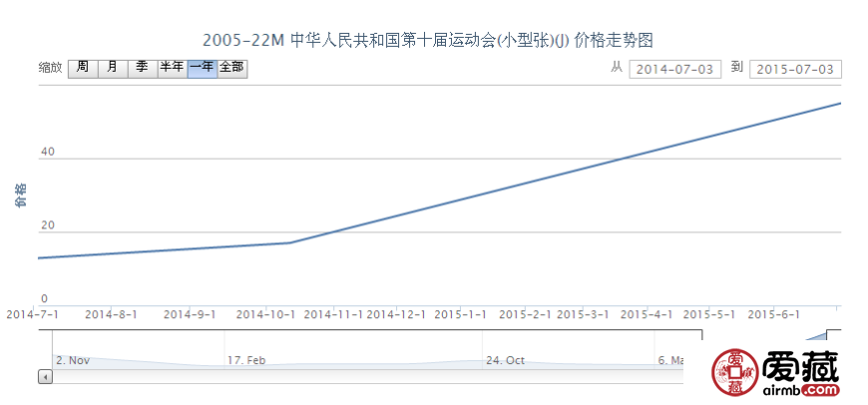Click the 24. Oct navigator label
868x405 pixels.
pos(505,360)
